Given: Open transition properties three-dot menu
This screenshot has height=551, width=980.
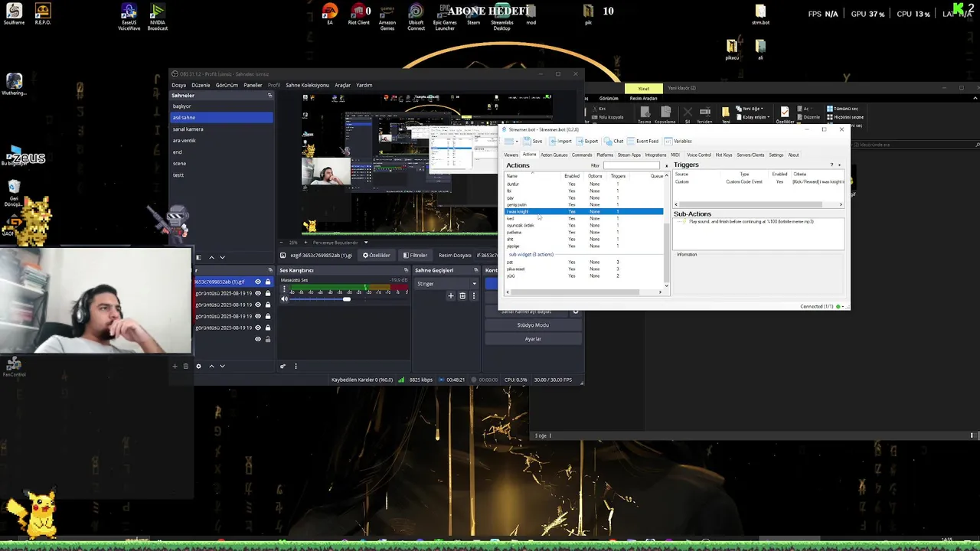Looking at the screenshot, I should pyautogui.click(x=473, y=295).
